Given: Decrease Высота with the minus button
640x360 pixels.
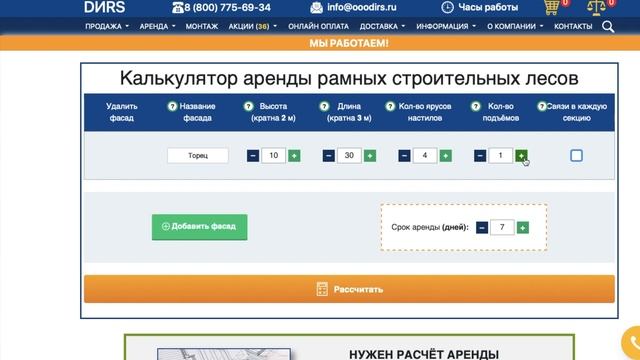Looking at the screenshot, I should [253, 156].
